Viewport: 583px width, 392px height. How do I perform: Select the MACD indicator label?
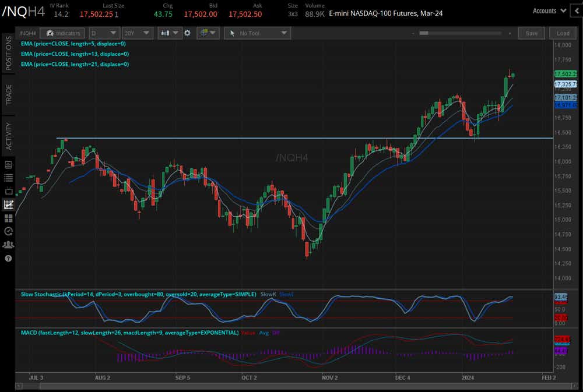pyautogui.click(x=129, y=333)
